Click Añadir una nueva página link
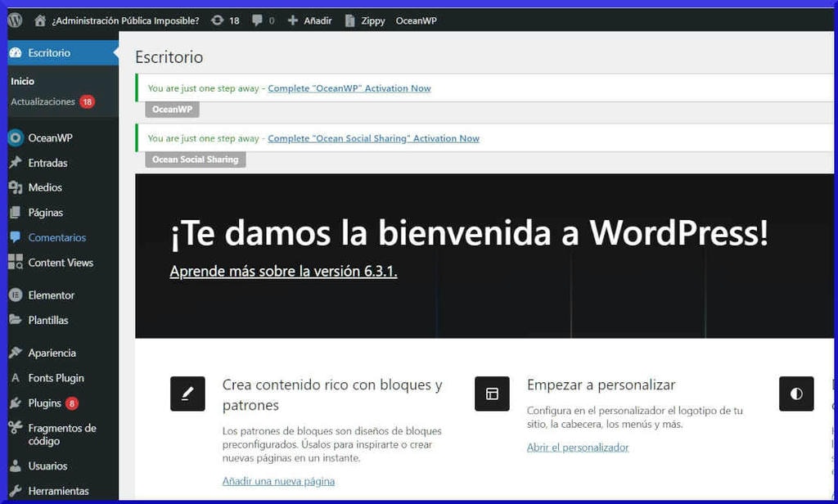 point(278,481)
